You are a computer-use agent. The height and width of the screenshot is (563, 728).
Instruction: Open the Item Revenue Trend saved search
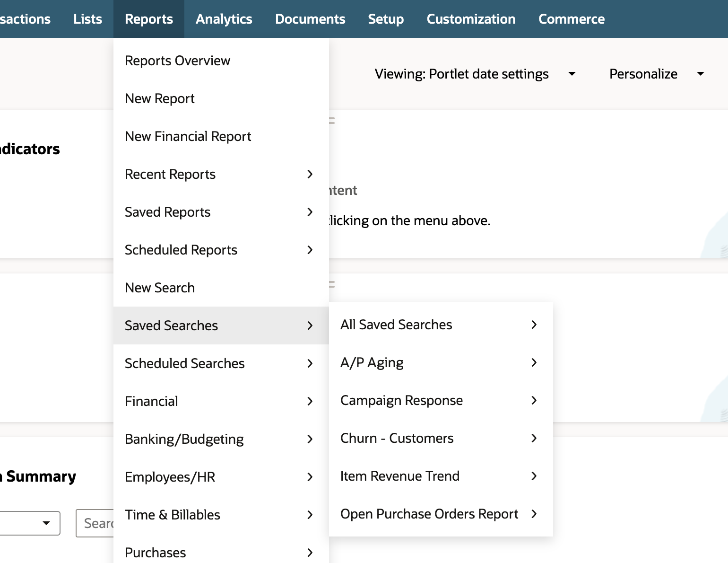click(441, 476)
